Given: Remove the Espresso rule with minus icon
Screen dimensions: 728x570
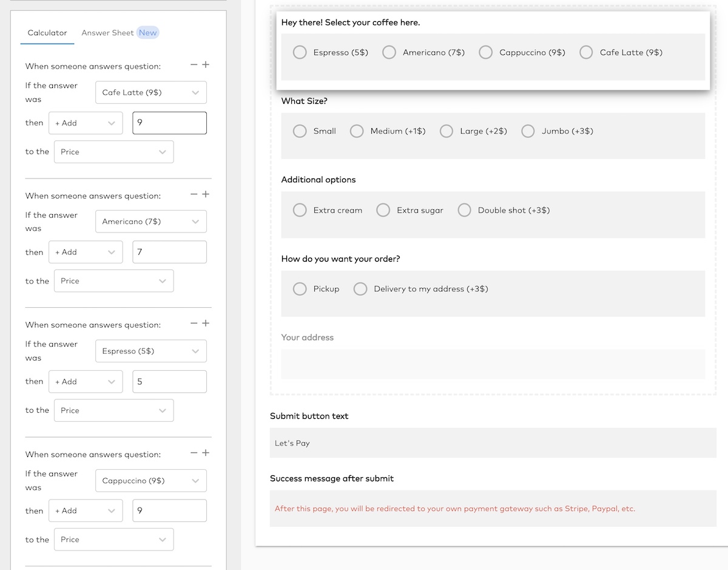Looking at the screenshot, I should tap(194, 324).
